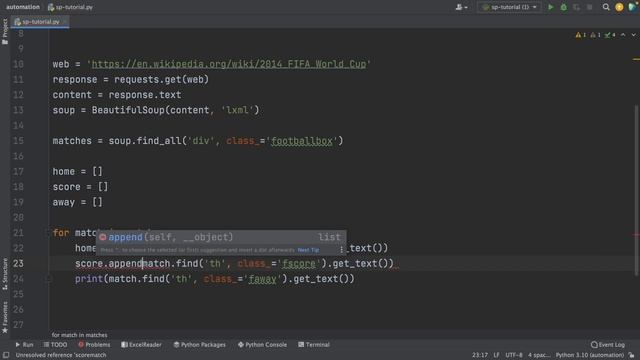640x360 pixels.
Task: Click the Run with Coverage icon
Action: pyautogui.click(x=576, y=7)
